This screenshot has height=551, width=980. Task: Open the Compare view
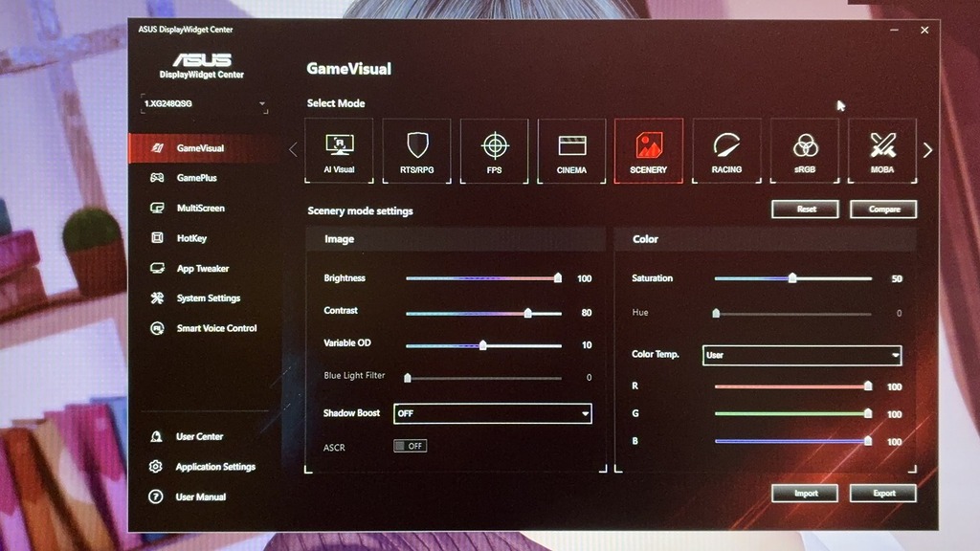[x=882, y=209]
